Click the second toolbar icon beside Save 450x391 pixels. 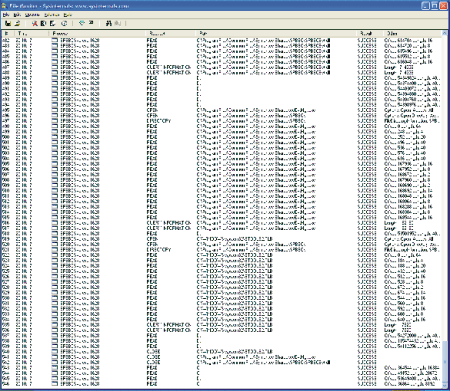[x=17, y=23]
